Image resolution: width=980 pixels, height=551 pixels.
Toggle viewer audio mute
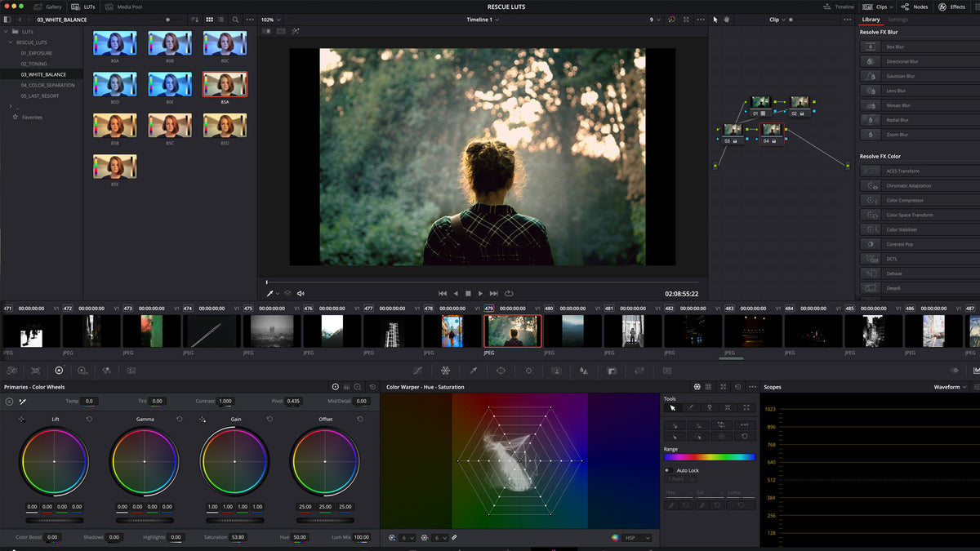pyautogui.click(x=301, y=293)
